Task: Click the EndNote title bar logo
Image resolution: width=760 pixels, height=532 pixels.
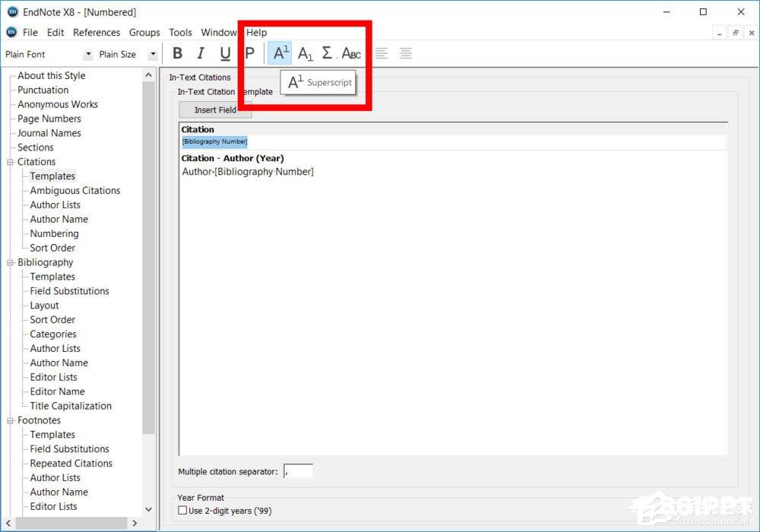Action: (x=13, y=11)
